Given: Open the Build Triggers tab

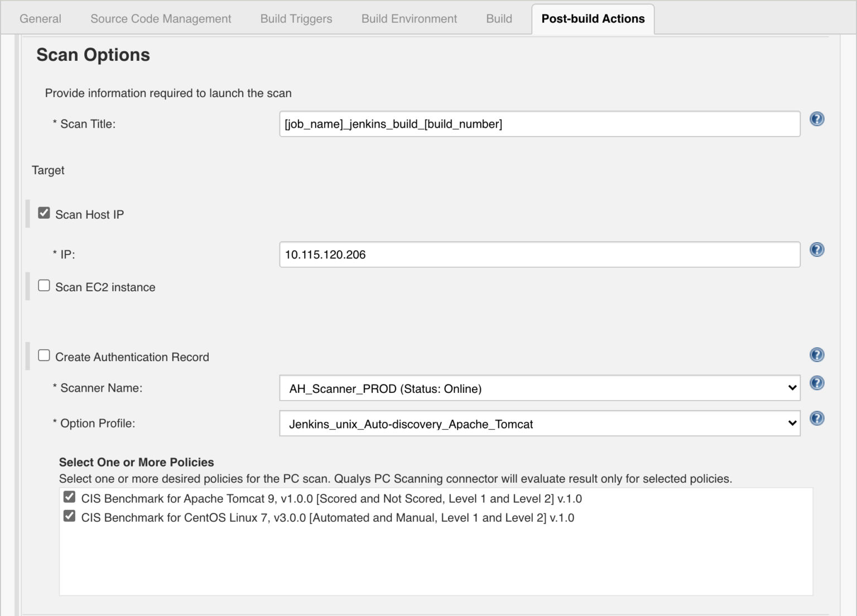Looking at the screenshot, I should pos(296,18).
